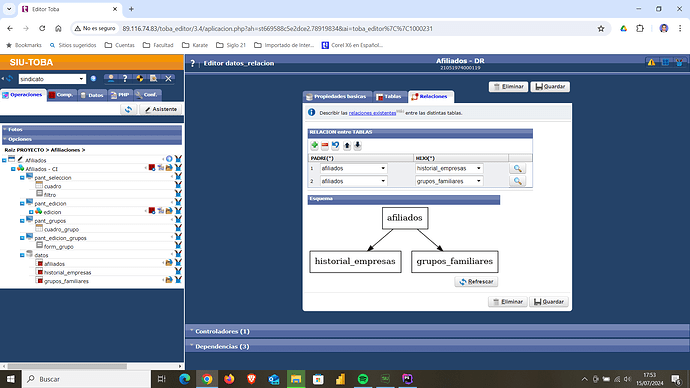Open the second row PADRE afiliados dropdown
690x388 pixels.
[x=353, y=181]
